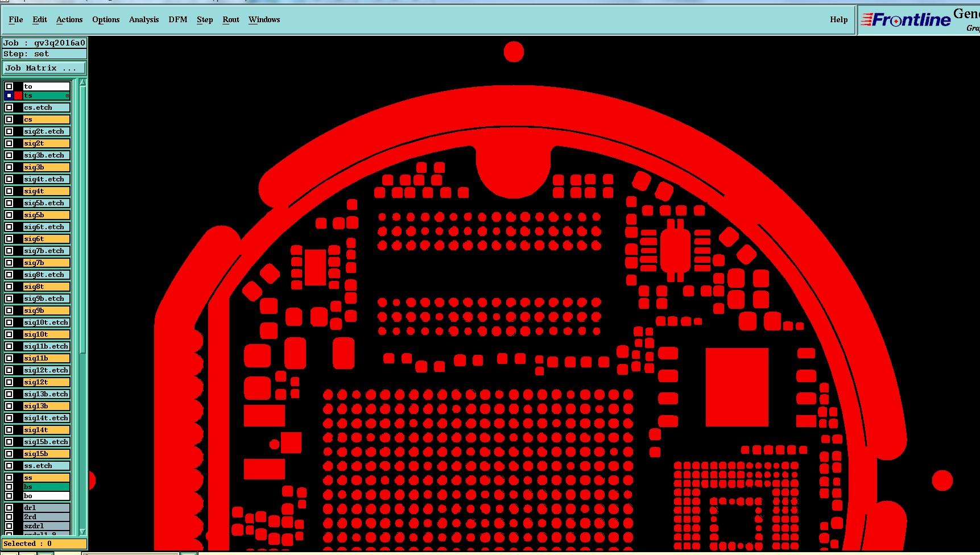Open the Step menu
This screenshot has height=555, width=980.
click(205, 19)
